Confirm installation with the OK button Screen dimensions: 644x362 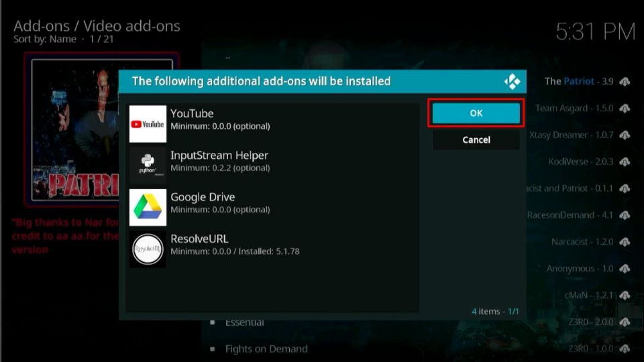pos(476,113)
